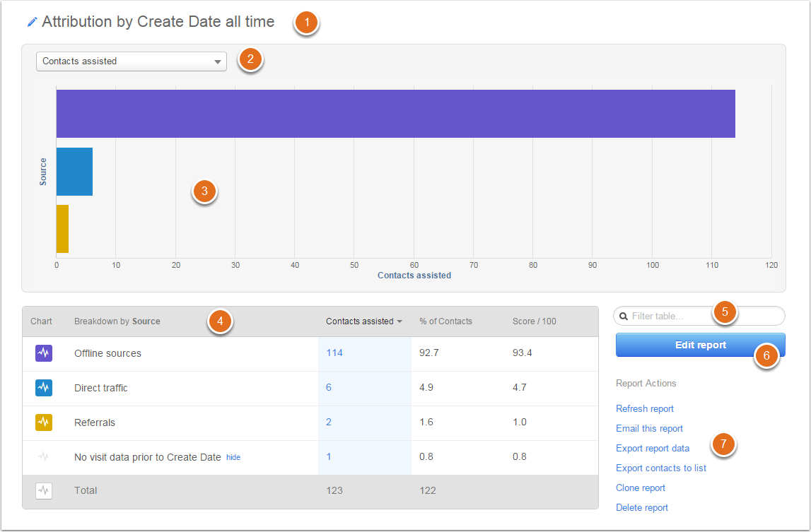811x532 pixels.
Task: Toggle Offline sources chart icon
Action: pos(44,353)
